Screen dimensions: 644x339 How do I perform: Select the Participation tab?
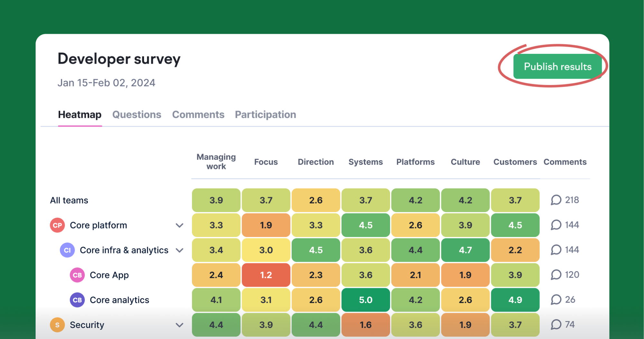265,115
